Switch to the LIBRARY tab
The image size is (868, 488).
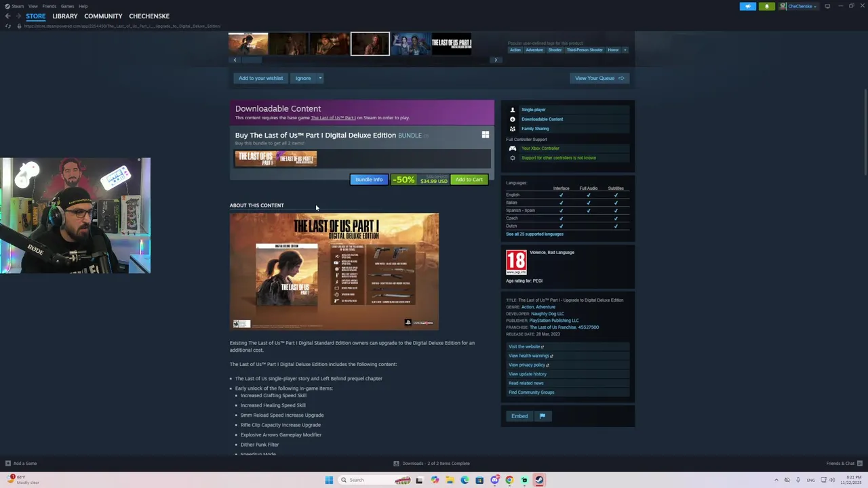(65, 16)
